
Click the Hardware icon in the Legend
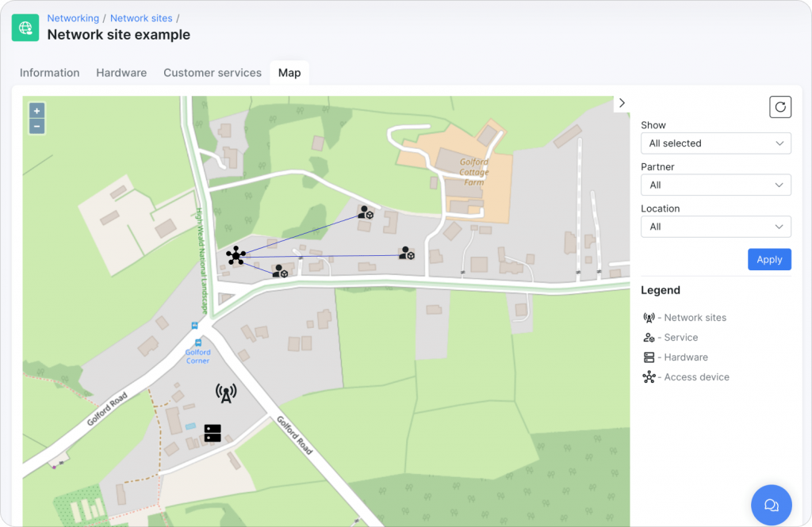tap(649, 357)
